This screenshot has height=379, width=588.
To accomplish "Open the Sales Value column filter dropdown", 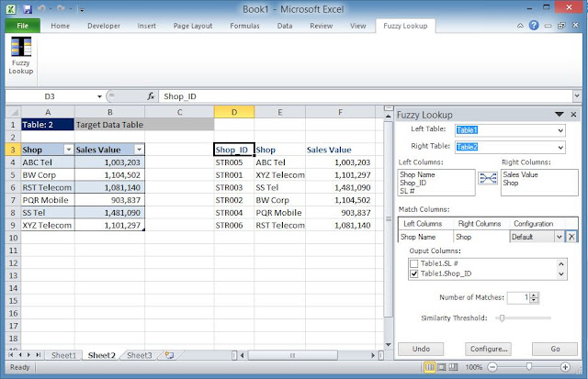I will click(x=139, y=150).
